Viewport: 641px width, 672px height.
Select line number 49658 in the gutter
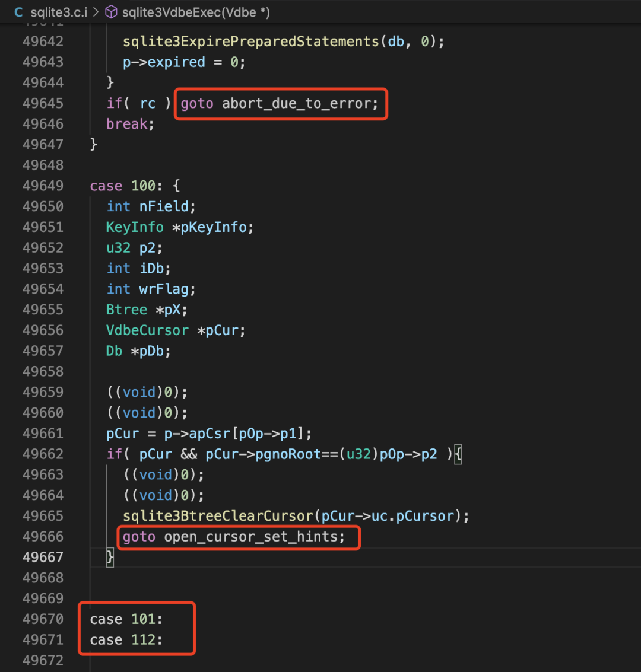(43, 371)
